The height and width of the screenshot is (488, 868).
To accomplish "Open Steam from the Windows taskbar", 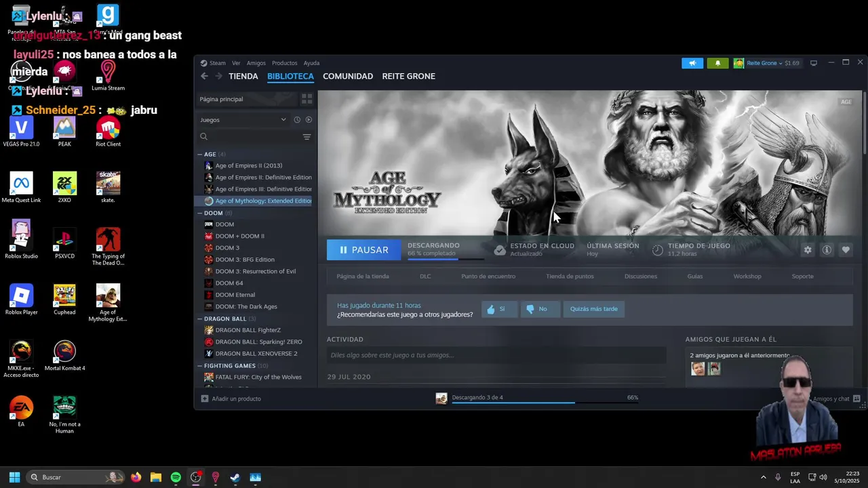I will [x=235, y=477].
